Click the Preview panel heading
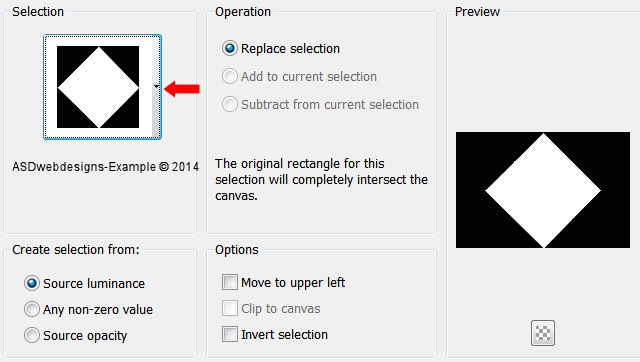 [477, 11]
